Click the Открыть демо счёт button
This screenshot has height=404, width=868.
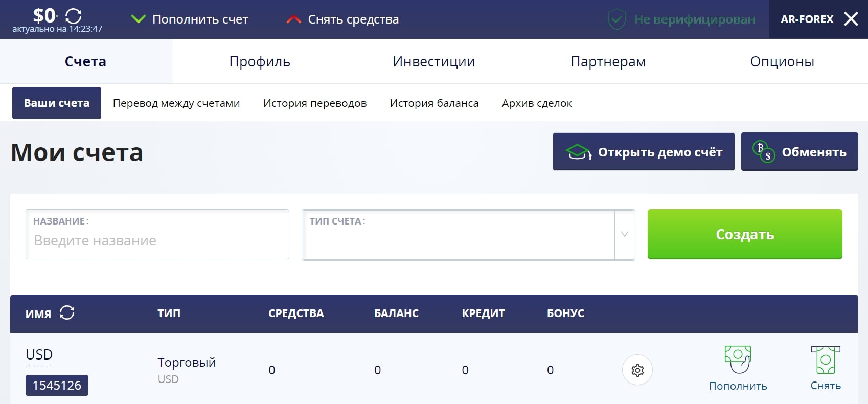click(x=644, y=151)
